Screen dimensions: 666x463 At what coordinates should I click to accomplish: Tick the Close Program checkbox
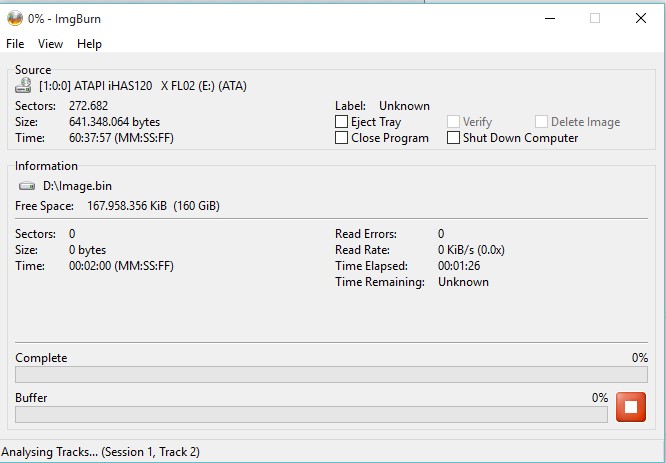click(x=341, y=138)
